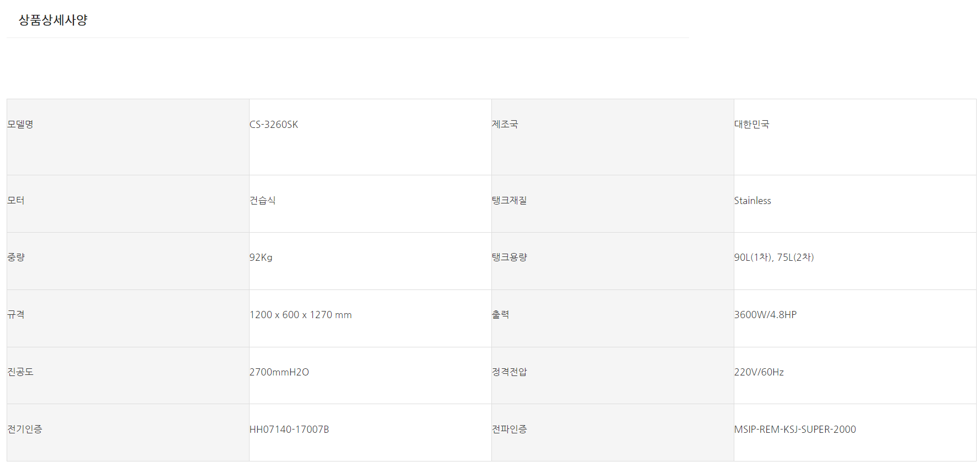
Task: Click the 전기인증 label cell
Action: (x=25, y=430)
